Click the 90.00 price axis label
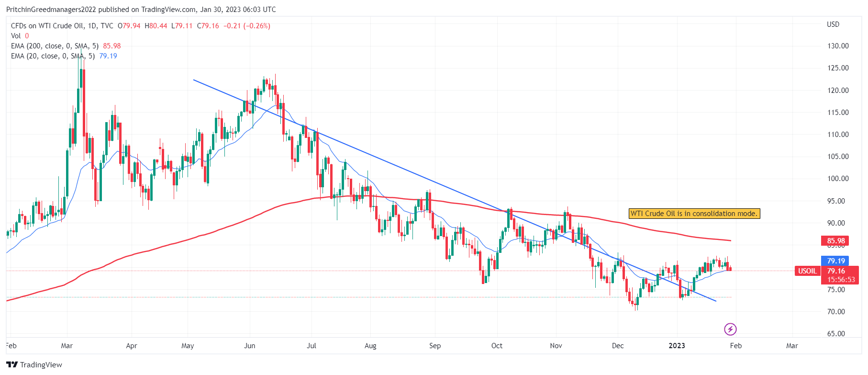 click(836, 223)
